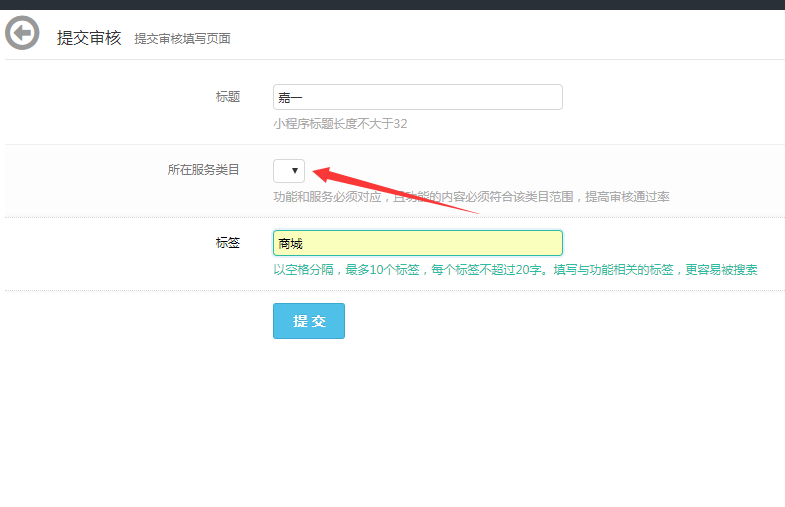Click the blank area below the 提交 button

pyautogui.click(x=392, y=420)
